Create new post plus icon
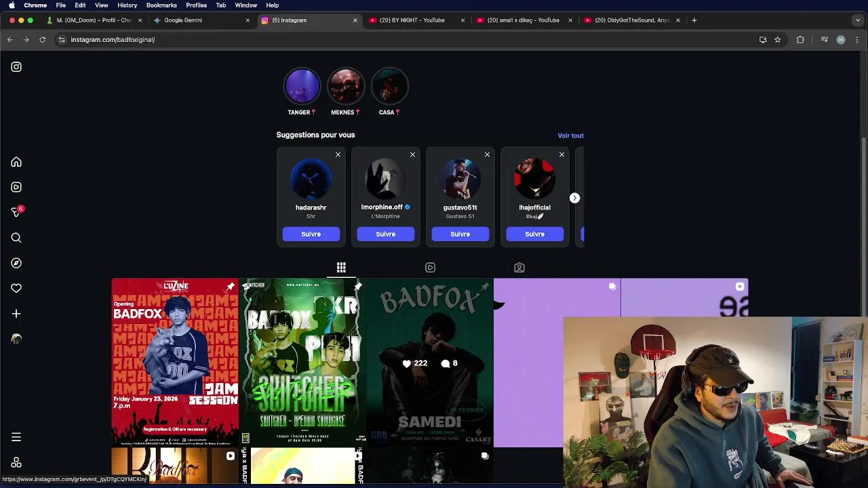The image size is (868, 488). pos(16,314)
